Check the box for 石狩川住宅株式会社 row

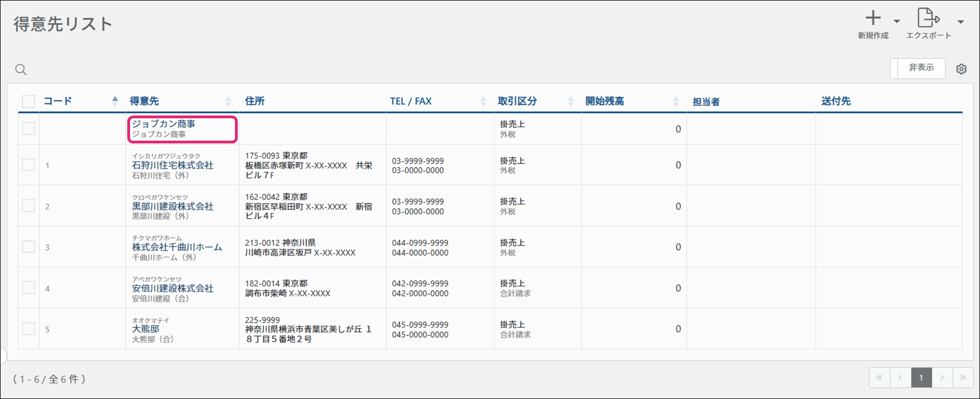tap(28, 165)
